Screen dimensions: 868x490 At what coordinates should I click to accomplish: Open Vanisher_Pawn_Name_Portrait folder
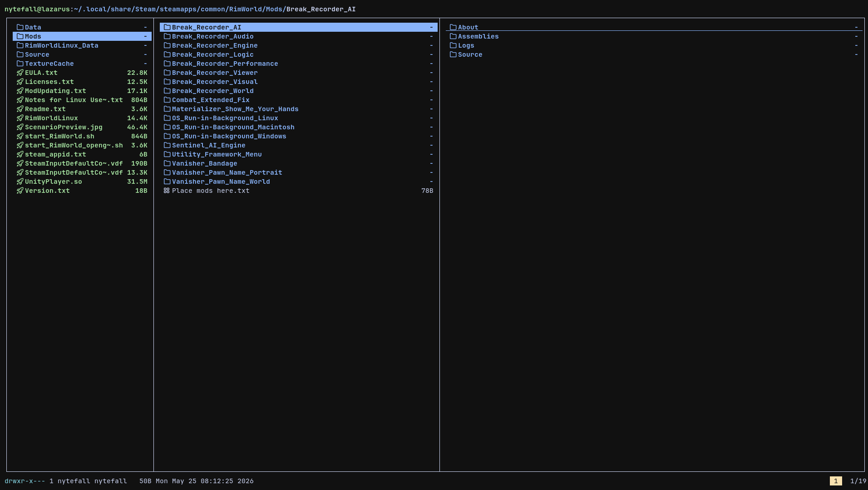(299, 172)
